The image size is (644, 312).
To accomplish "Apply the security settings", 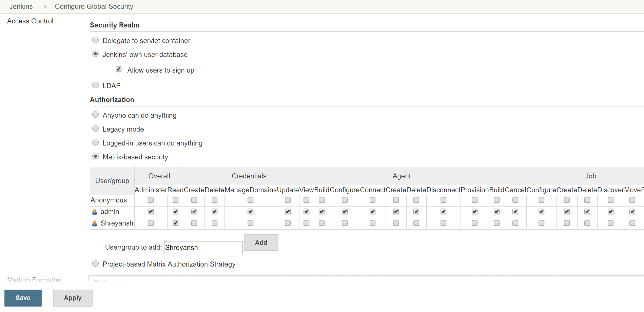I will pyautogui.click(x=73, y=298).
